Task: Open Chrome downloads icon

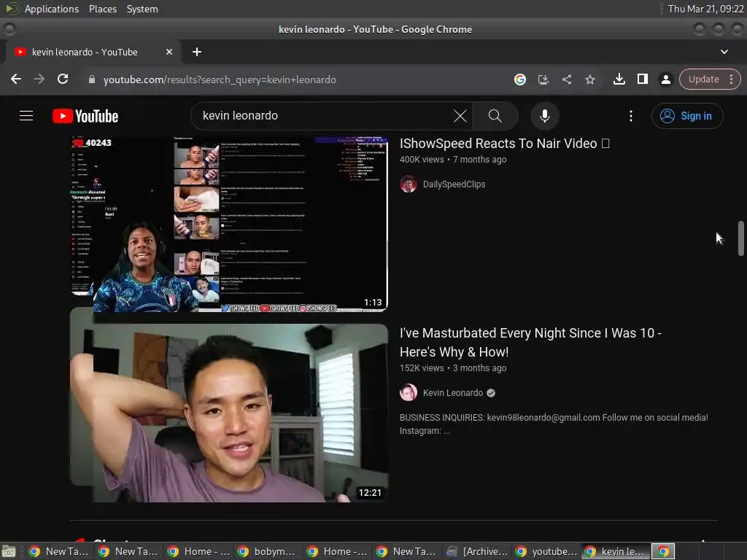Action: (x=619, y=79)
